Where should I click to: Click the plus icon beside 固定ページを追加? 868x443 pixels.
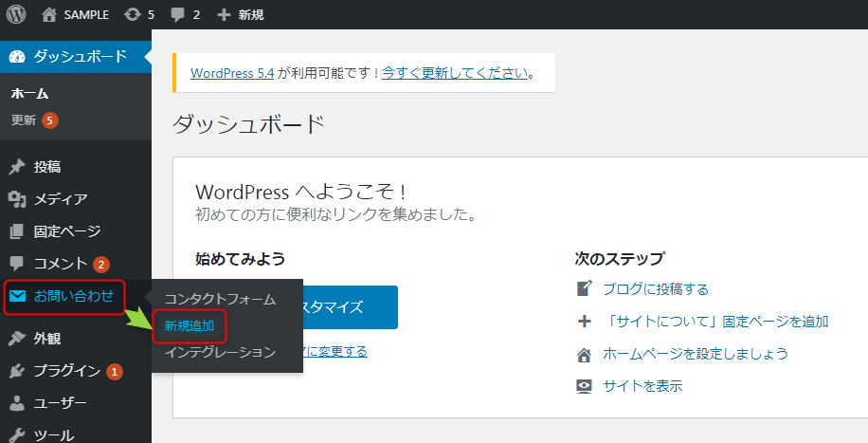point(584,321)
